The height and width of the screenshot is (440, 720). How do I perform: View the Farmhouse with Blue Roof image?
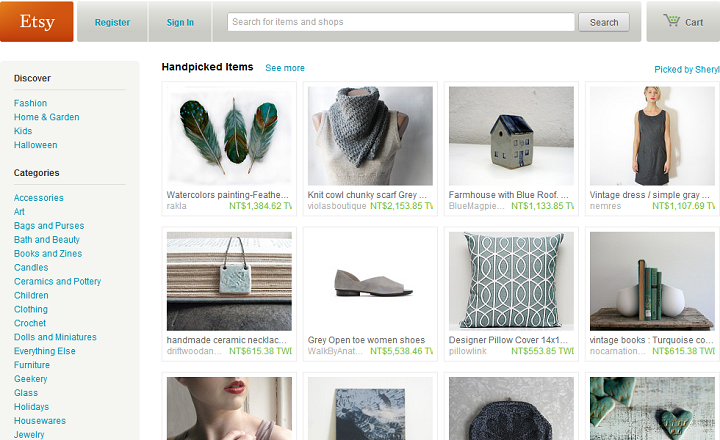tap(511, 136)
